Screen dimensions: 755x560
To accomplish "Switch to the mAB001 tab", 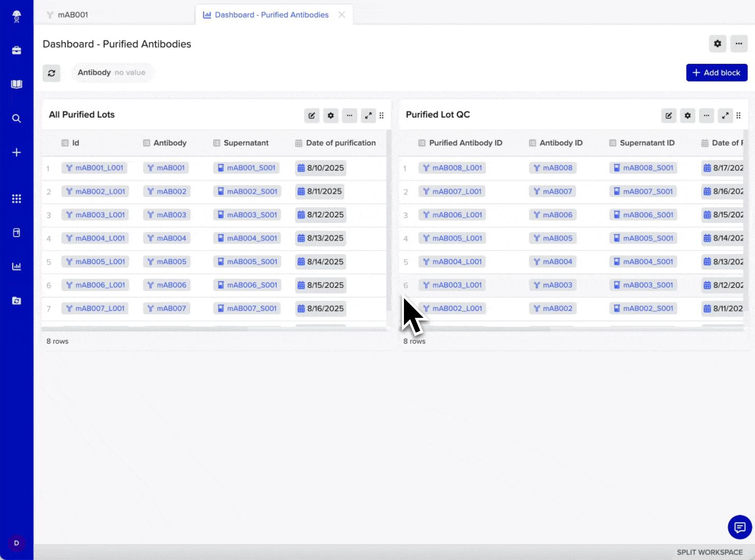I will pyautogui.click(x=73, y=15).
